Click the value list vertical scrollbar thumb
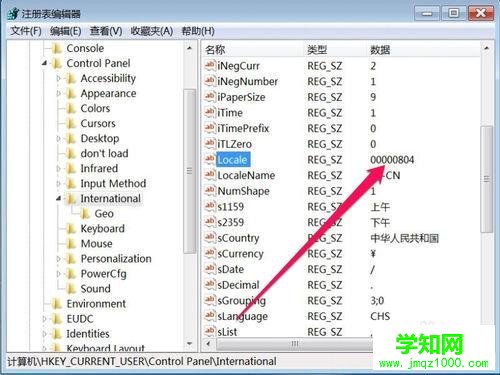Screen dimensions: 500x375 pyautogui.click(x=487, y=179)
